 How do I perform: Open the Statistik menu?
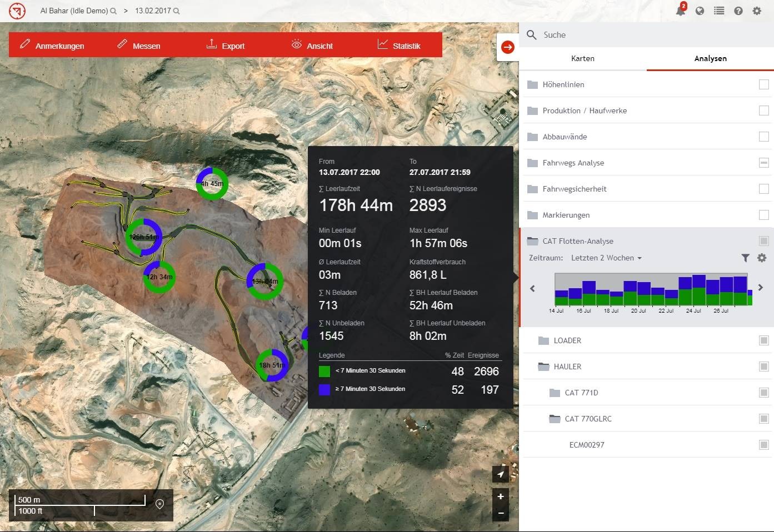tap(399, 46)
